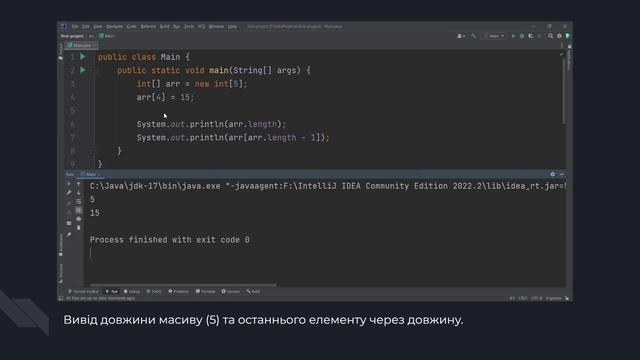Open the Window menu
The width and height of the screenshot is (640, 360).
point(216,26)
